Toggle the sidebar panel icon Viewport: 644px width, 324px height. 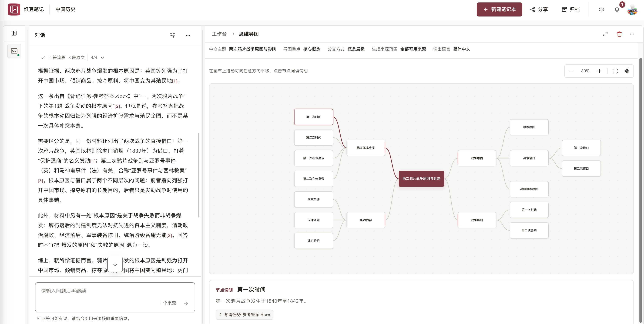tap(14, 33)
